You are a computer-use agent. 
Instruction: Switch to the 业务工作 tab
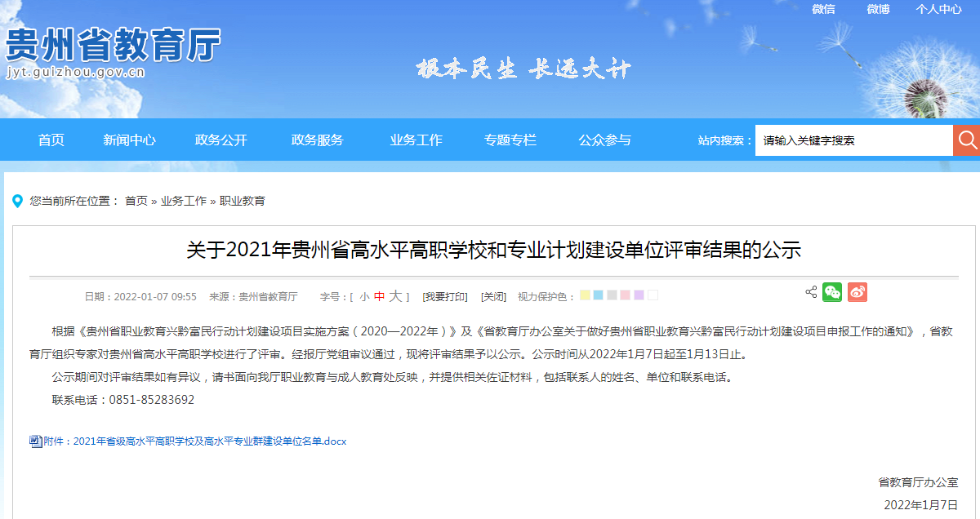point(416,140)
